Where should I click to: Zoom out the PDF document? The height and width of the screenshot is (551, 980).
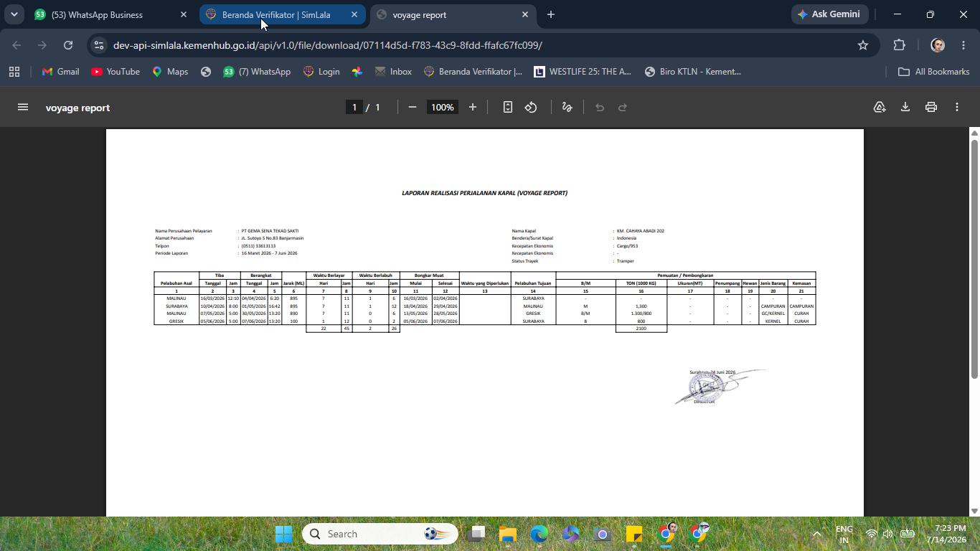tap(413, 108)
